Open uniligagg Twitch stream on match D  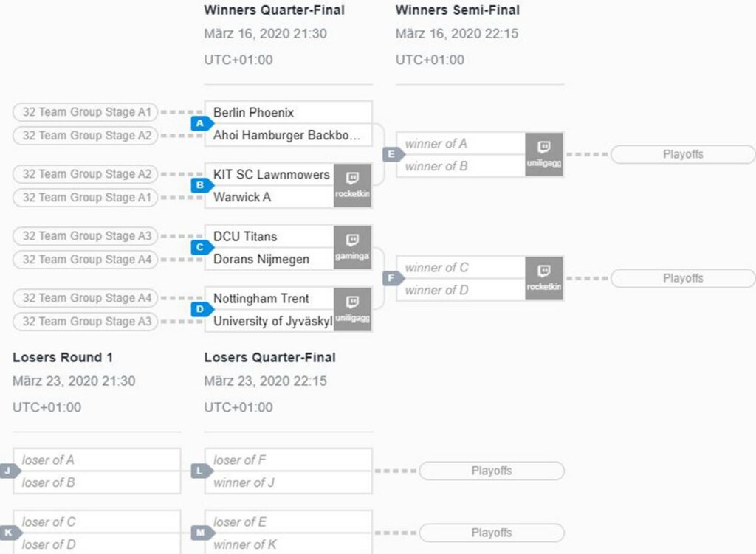click(352, 309)
